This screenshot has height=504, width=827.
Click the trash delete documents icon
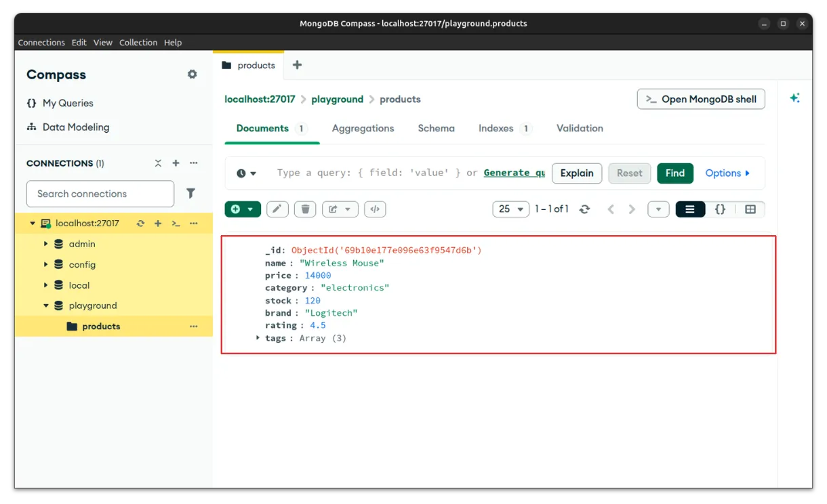pos(305,209)
